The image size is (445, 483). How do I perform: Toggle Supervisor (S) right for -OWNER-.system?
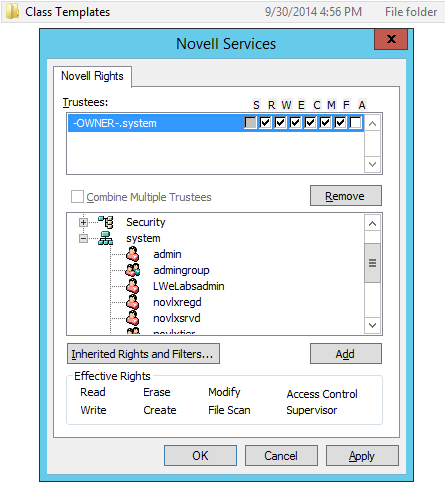[x=250, y=123]
